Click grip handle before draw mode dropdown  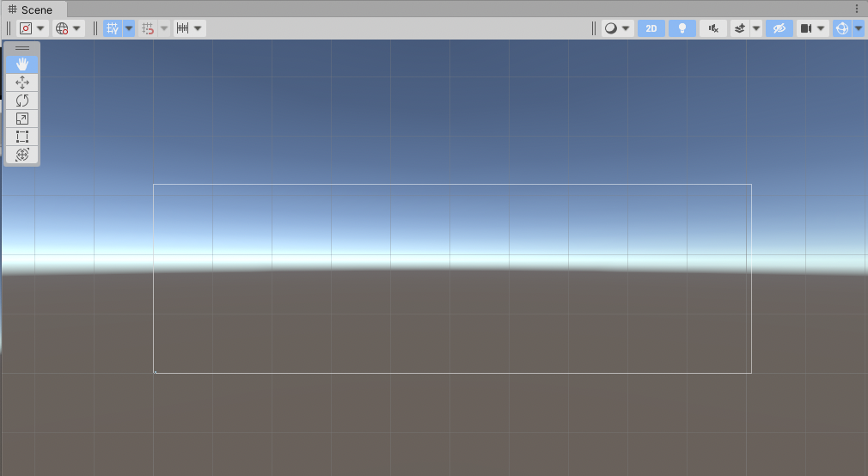[594, 28]
